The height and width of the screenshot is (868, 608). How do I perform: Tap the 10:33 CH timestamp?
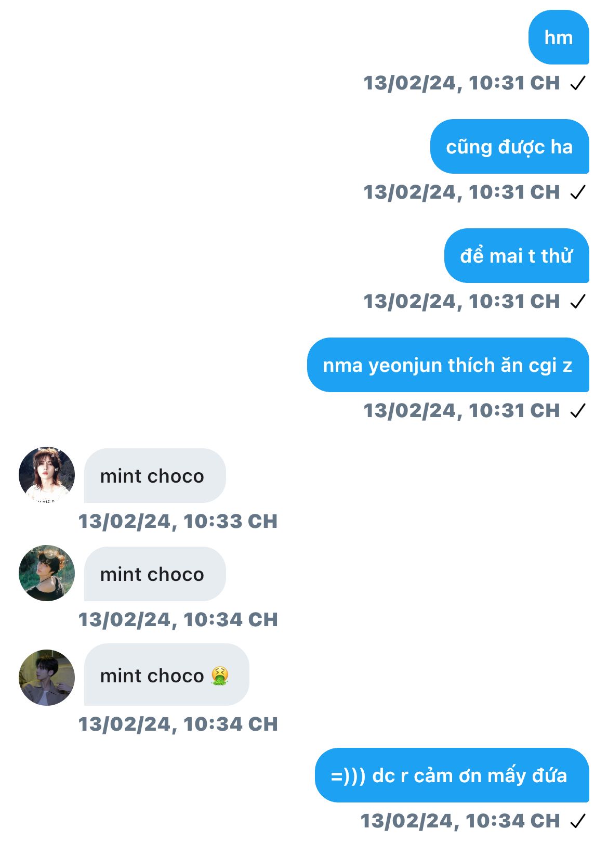tap(178, 521)
